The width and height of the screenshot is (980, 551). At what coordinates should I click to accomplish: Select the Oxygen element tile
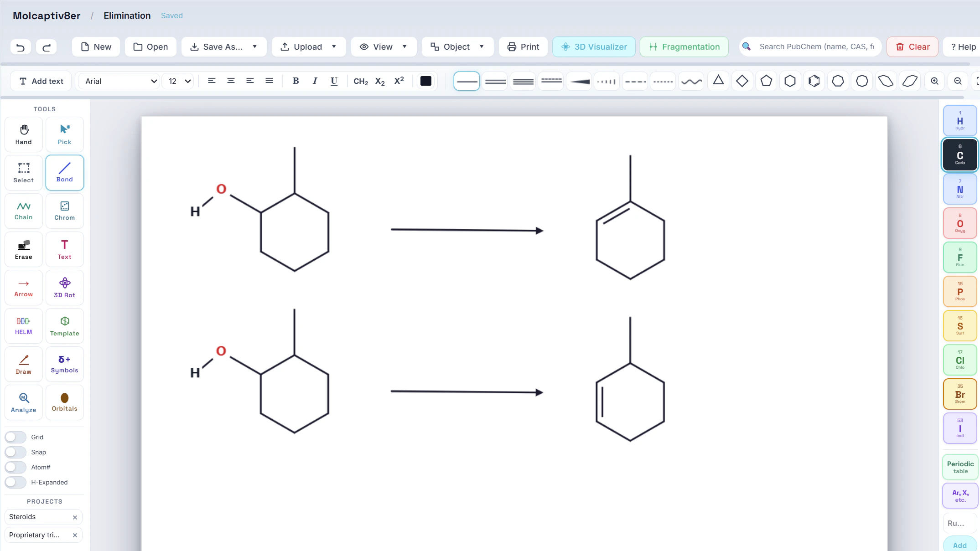(x=960, y=223)
